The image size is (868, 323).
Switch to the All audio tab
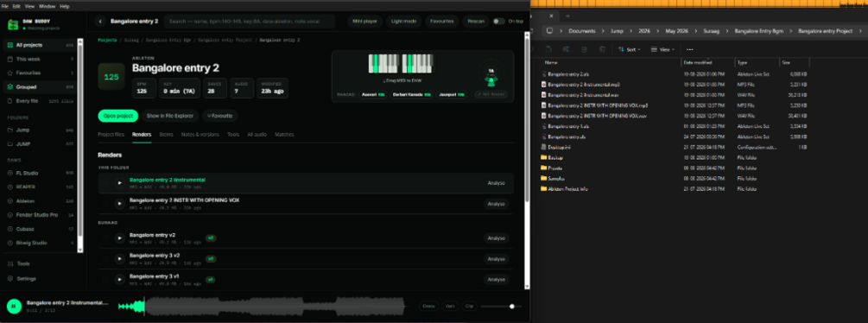click(257, 135)
